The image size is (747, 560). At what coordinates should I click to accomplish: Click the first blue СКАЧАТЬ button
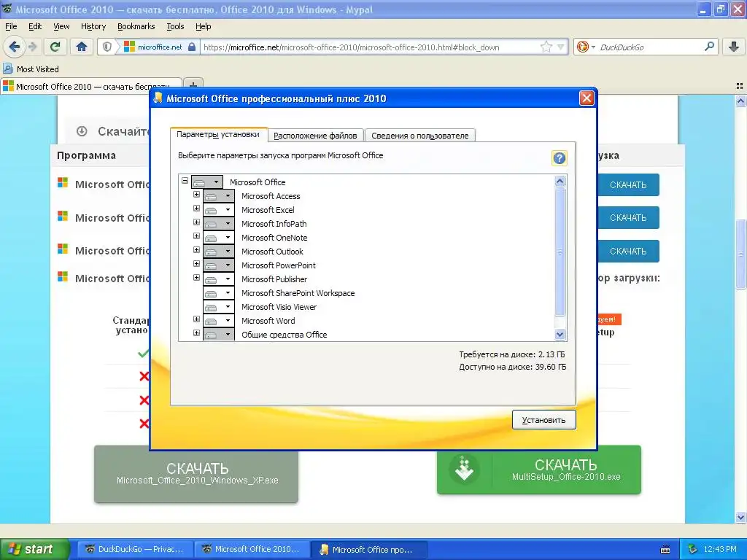[x=628, y=184]
